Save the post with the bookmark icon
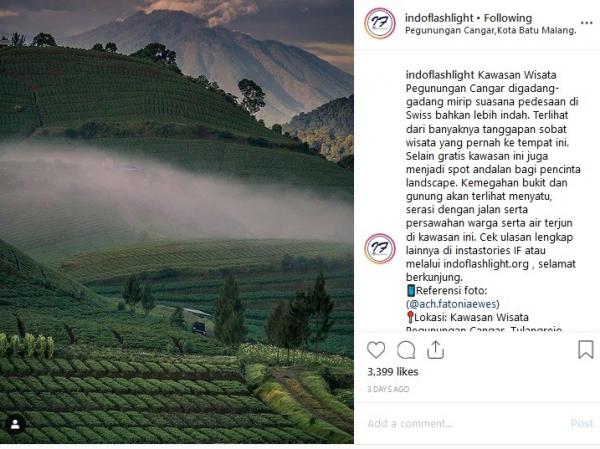The image size is (600, 449). 585,349
